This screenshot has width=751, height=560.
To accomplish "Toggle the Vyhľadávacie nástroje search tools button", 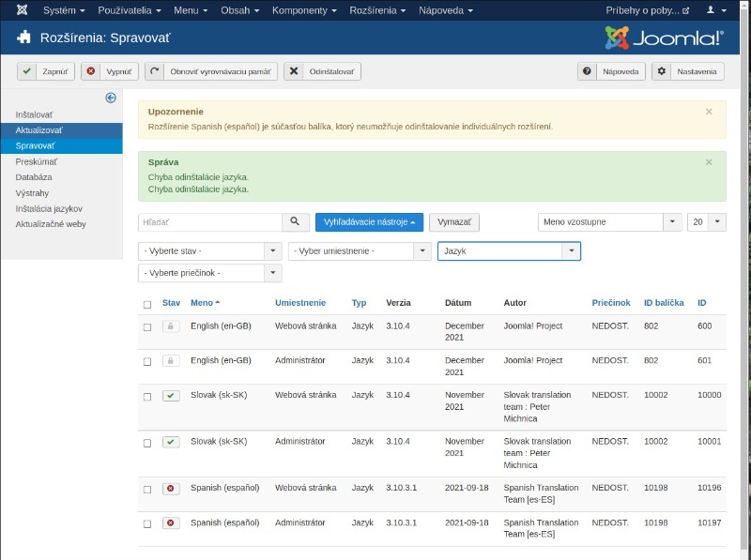I will 369,222.
